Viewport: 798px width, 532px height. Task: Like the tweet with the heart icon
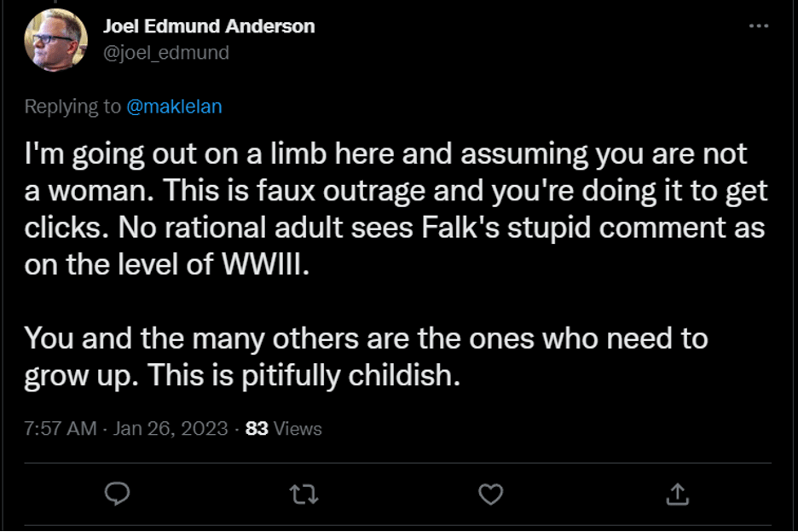(489, 493)
